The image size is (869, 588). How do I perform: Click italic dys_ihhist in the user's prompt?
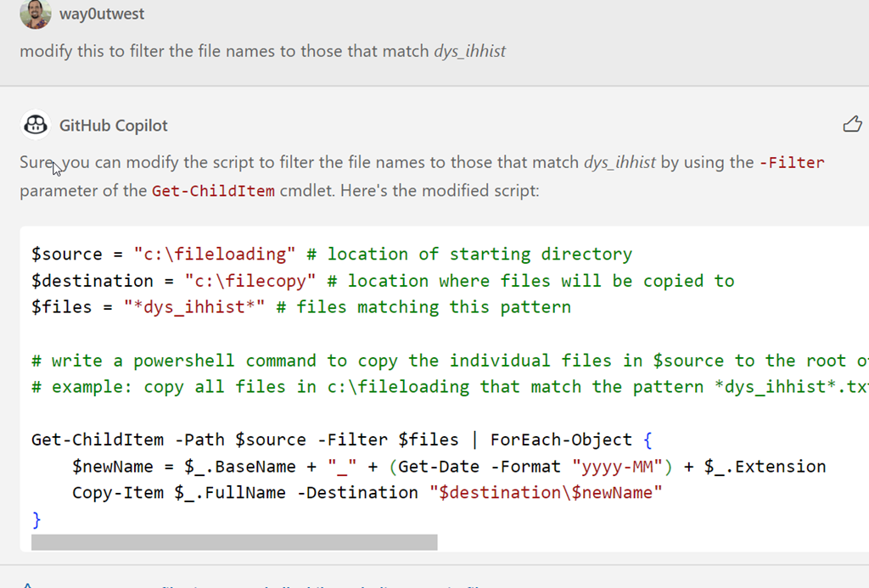(x=469, y=51)
